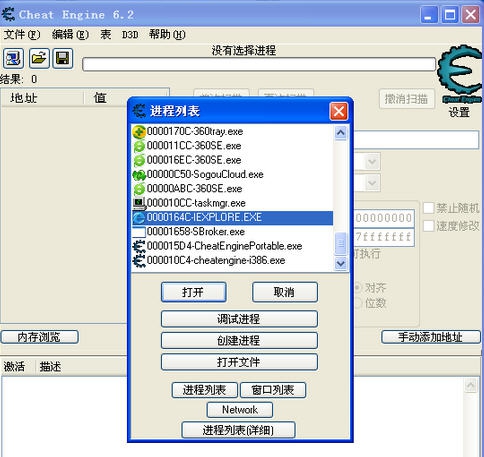Open the 表 menu
This screenshot has width=484, height=457.
tap(105, 34)
